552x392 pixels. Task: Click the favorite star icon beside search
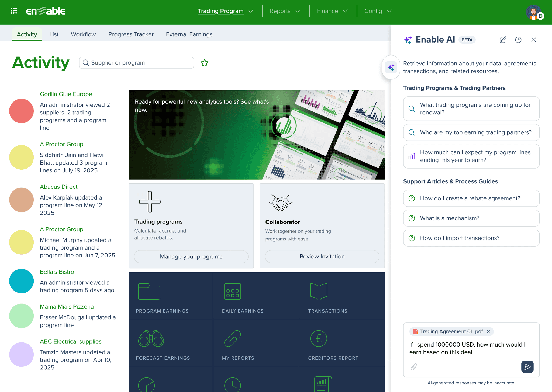coord(205,63)
